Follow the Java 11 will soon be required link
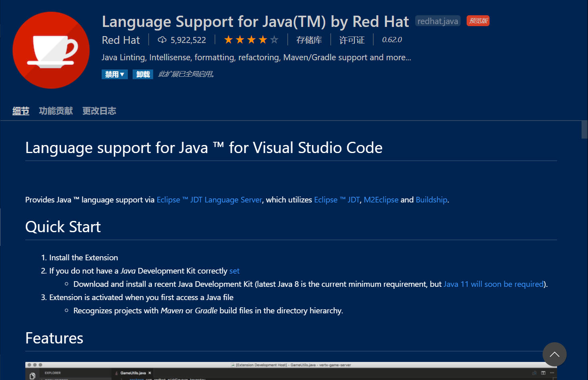588x380 pixels. [x=494, y=284]
